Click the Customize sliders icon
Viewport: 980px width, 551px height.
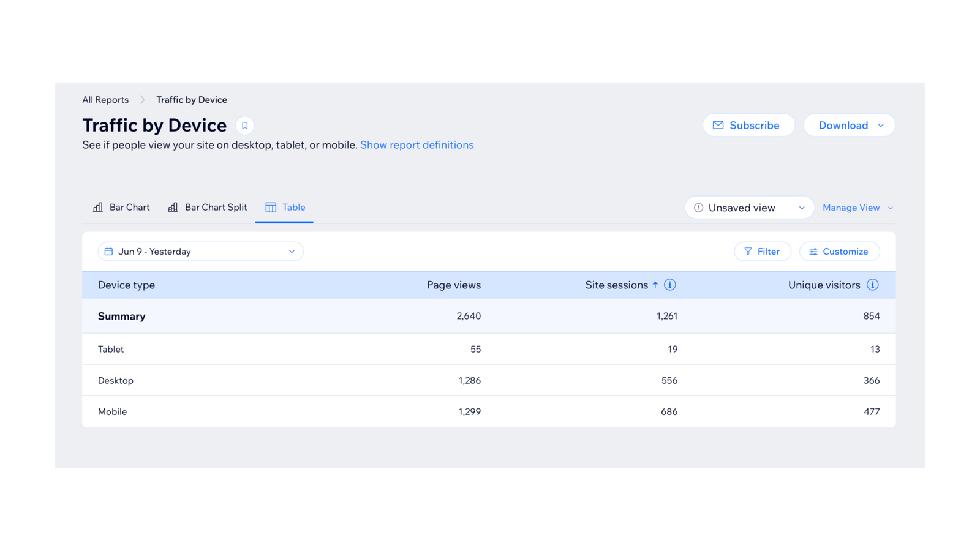(813, 251)
